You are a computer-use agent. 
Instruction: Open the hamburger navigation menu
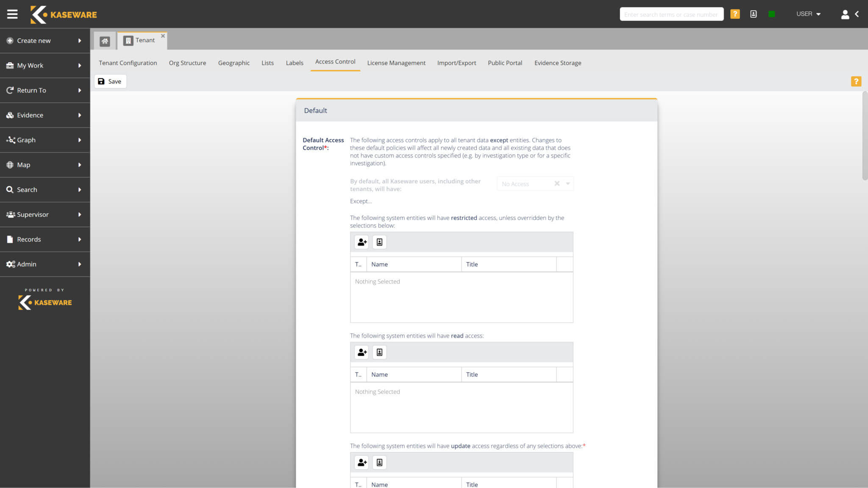(x=12, y=14)
